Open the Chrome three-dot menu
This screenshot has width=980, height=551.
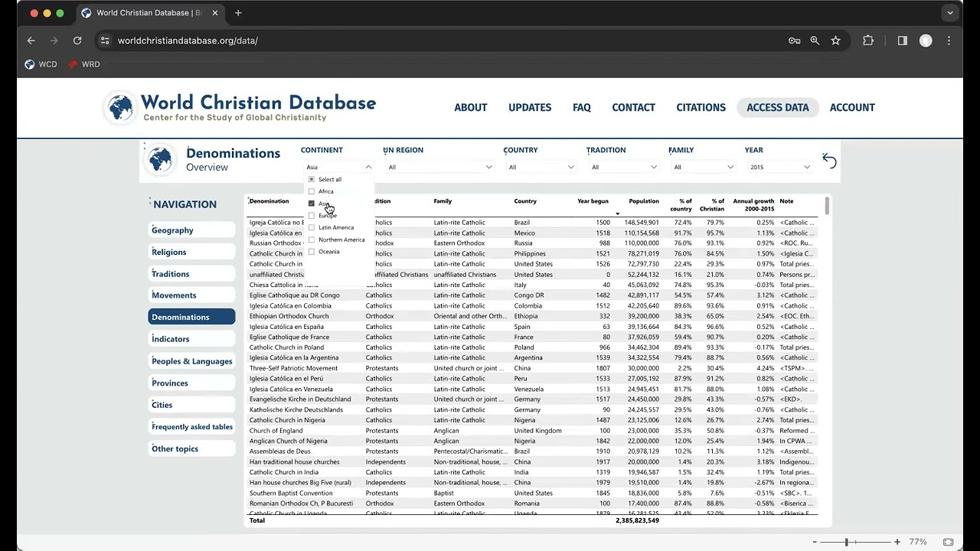949,41
